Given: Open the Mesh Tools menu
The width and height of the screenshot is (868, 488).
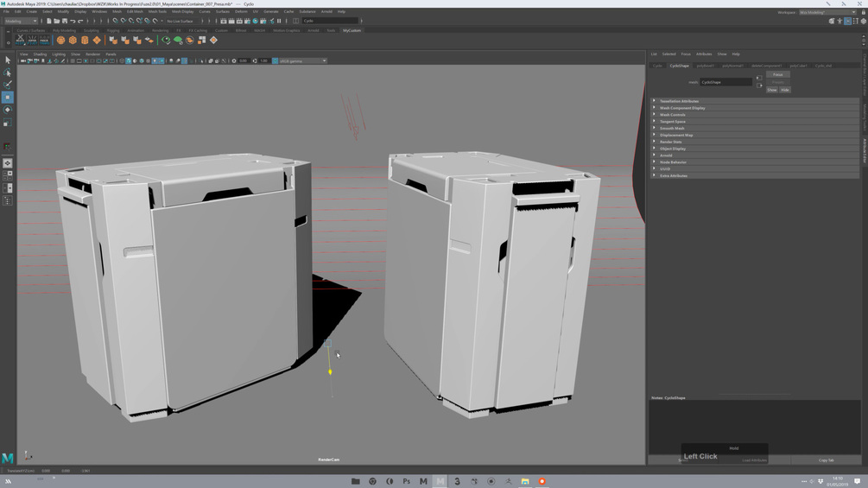Looking at the screenshot, I should coord(157,12).
